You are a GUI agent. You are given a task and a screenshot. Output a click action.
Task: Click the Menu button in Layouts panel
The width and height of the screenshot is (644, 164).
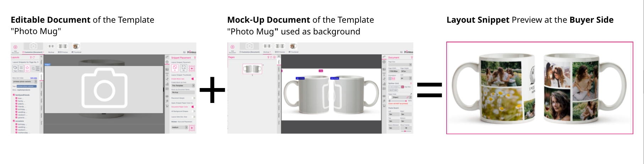pos(21,69)
